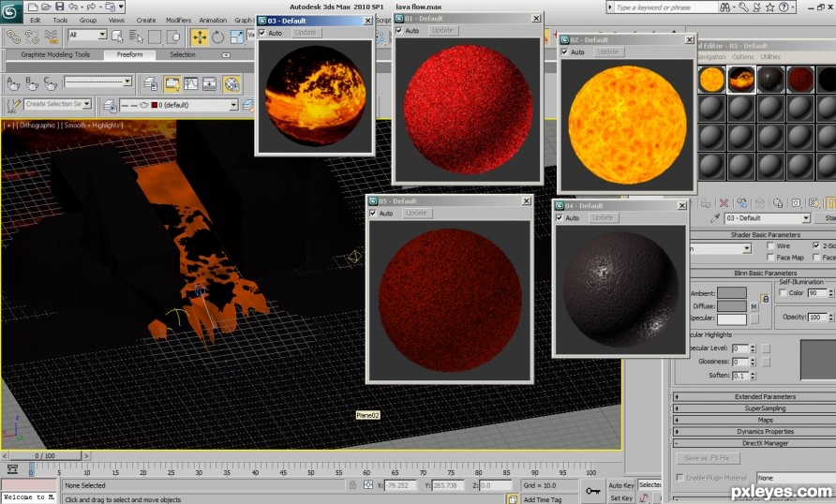836x504 pixels.
Task: Click the Edit Named Selection Sets icon
Action: (13, 106)
